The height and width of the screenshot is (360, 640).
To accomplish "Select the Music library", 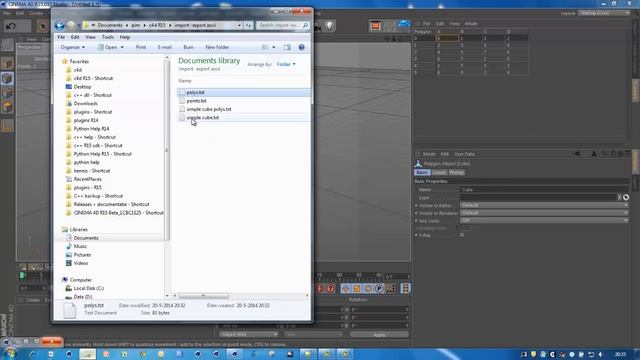I will click(80, 246).
